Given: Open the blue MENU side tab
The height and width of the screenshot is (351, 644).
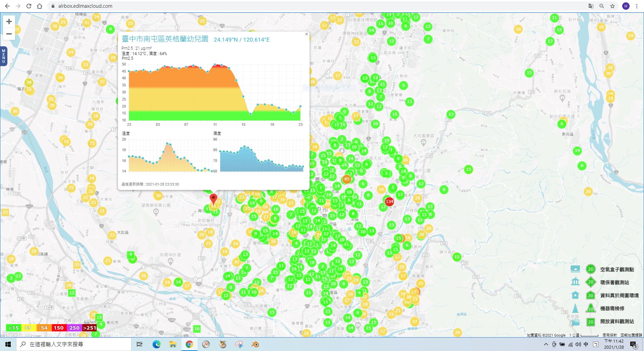Looking at the screenshot, I should coord(3,56).
